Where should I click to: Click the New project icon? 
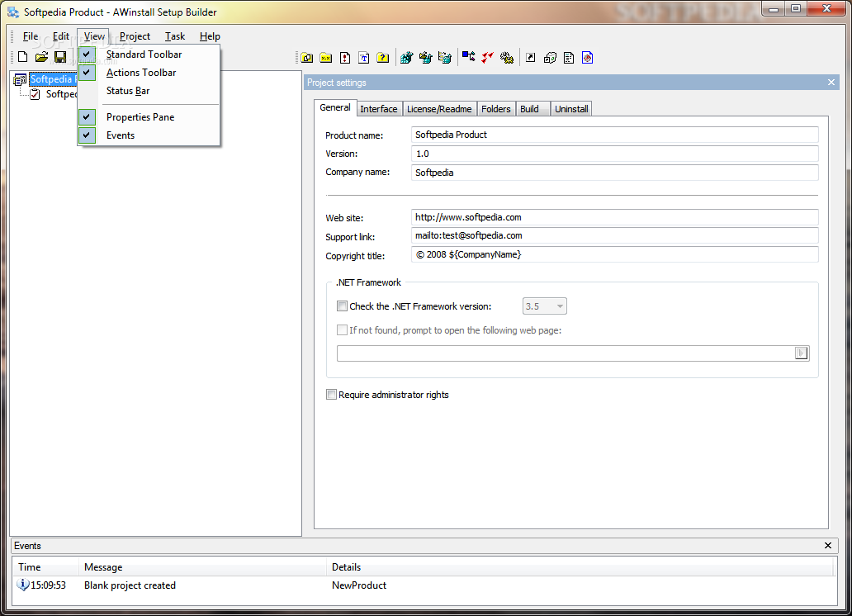tap(23, 56)
